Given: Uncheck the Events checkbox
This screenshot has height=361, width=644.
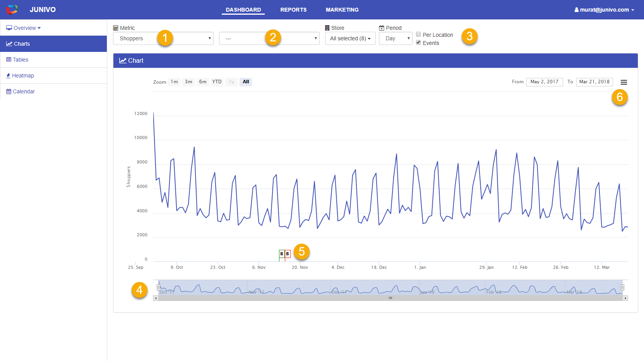Looking at the screenshot, I should pyautogui.click(x=418, y=43).
